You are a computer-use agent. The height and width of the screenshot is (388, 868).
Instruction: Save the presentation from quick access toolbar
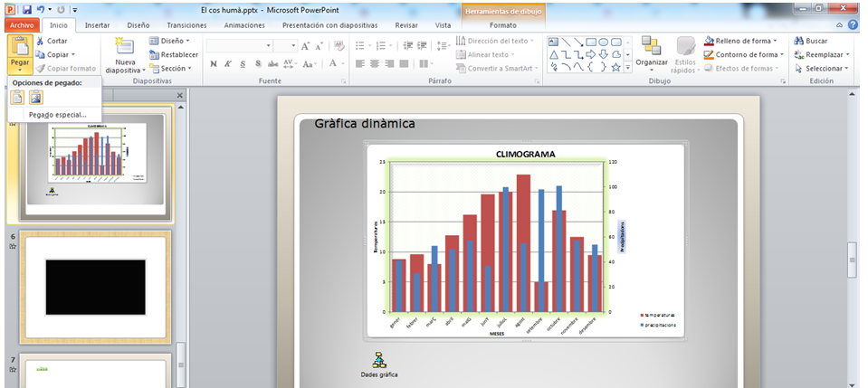[x=27, y=10]
